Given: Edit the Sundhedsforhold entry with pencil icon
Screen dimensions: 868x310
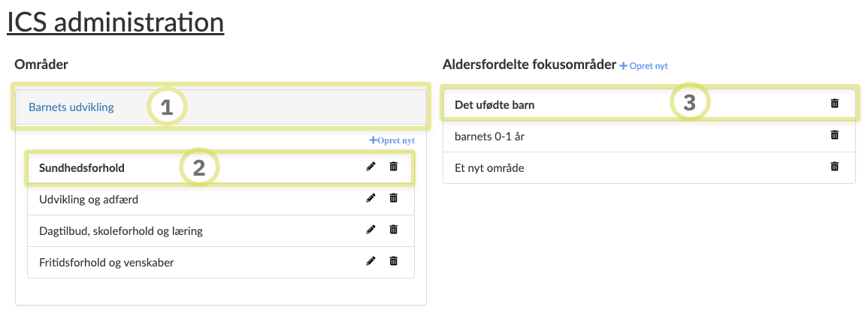Looking at the screenshot, I should 370,167.
